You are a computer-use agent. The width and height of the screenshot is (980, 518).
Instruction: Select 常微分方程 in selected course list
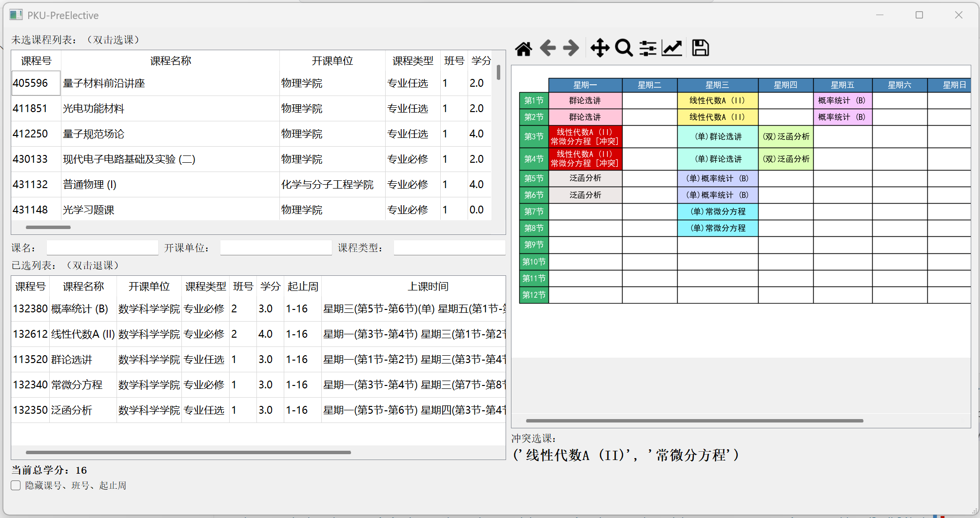pyautogui.click(x=258, y=385)
